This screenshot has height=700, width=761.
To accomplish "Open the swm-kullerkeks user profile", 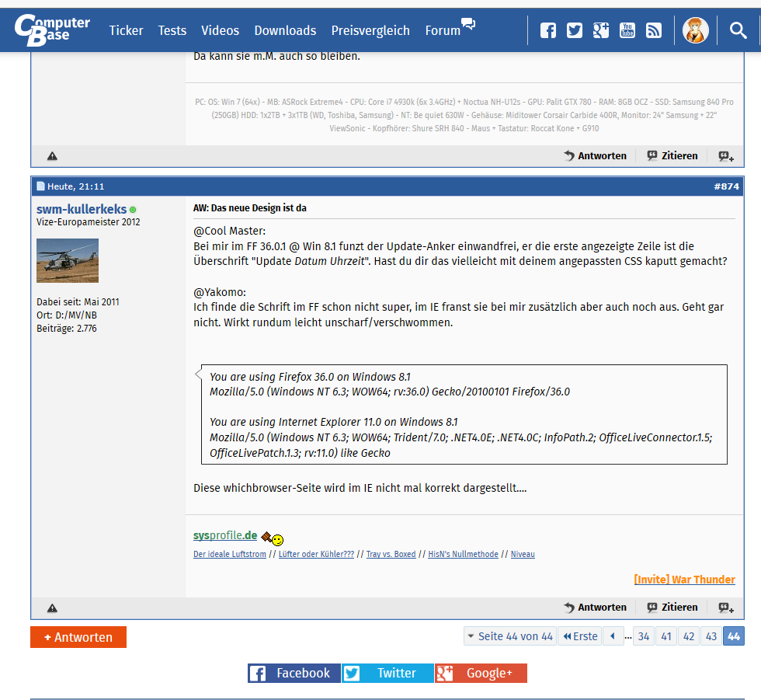I will pos(82,209).
